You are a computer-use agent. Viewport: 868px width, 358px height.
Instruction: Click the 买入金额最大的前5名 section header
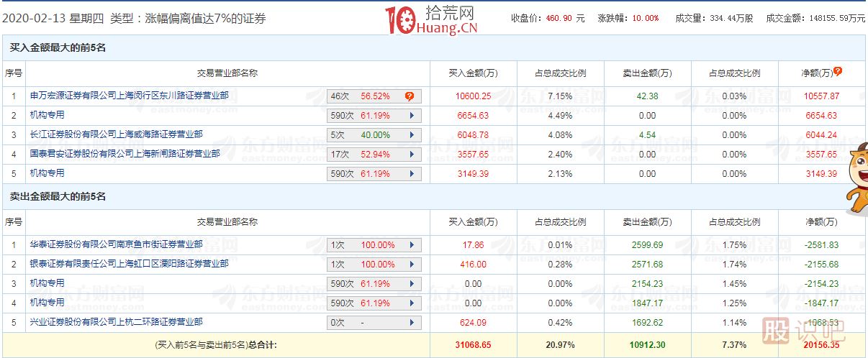pos(58,47)
